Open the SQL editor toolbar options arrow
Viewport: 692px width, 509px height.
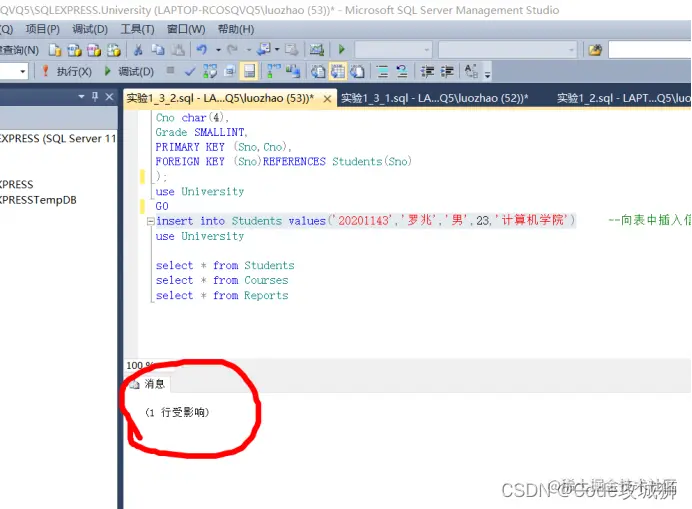[x=487, y=74]
